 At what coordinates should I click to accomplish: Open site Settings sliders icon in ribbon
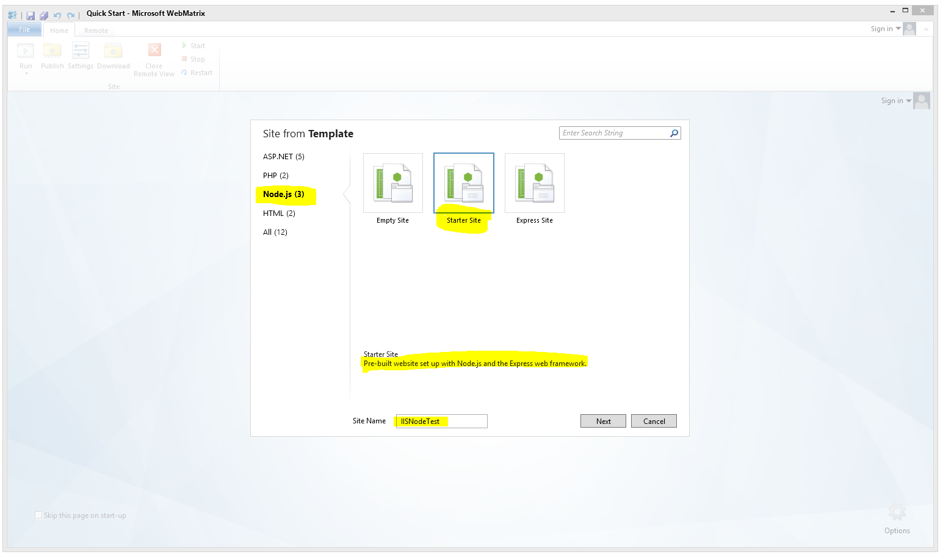pos(81,51)
